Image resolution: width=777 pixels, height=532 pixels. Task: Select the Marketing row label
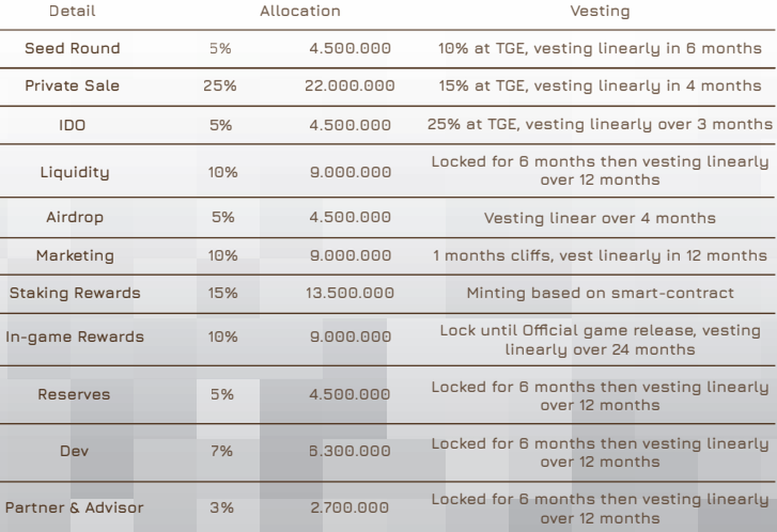pos(75,256)
